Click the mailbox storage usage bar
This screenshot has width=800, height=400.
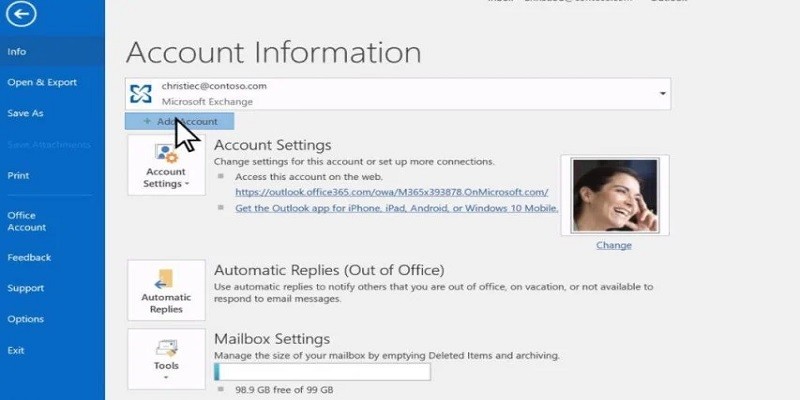pos(322,372)
